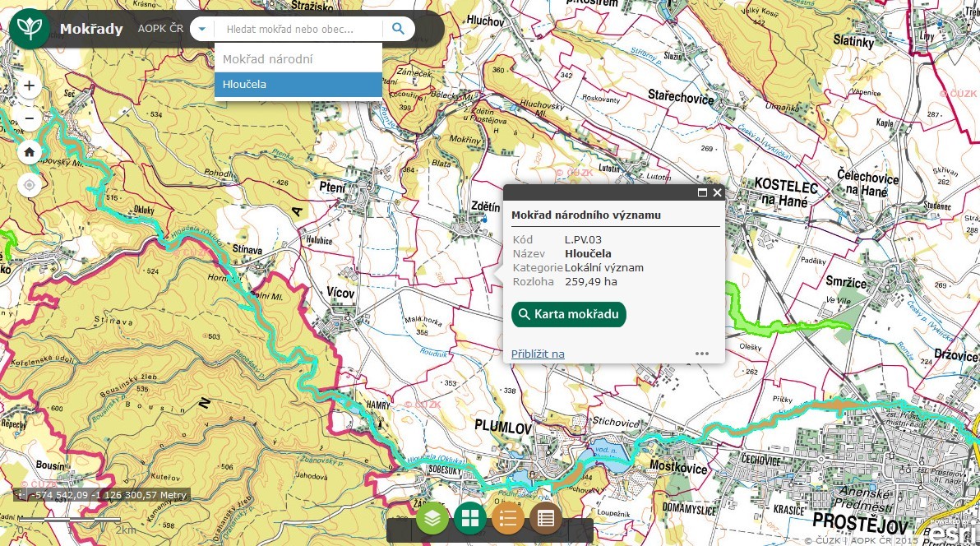Click the my location target button
980x546 pixels.
30,185
